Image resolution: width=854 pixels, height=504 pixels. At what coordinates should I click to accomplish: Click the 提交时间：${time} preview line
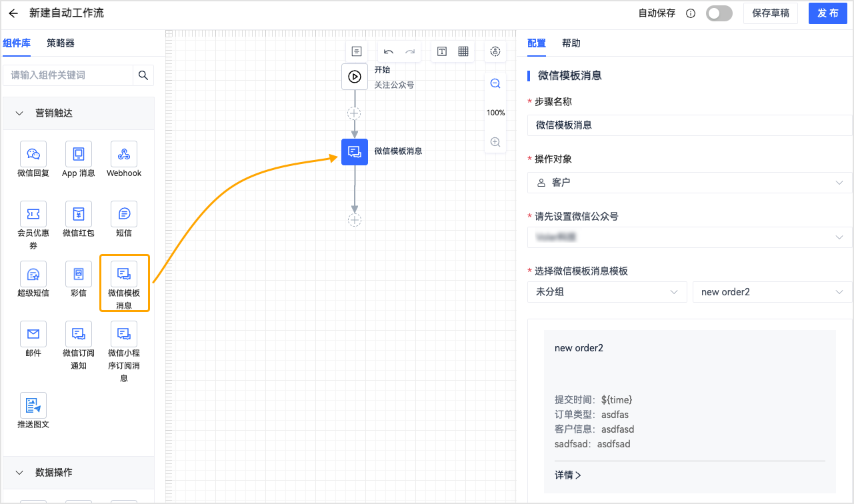tap(593, 400)
